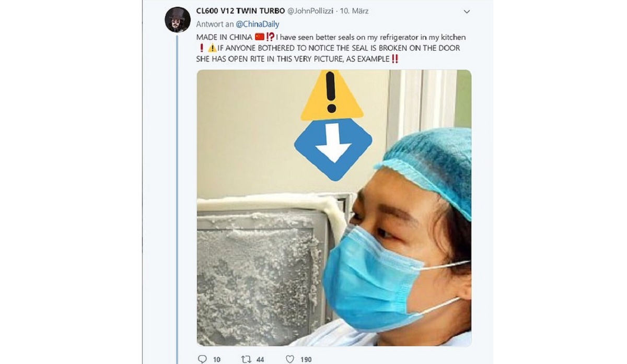Click the tweet text about the broken seal

click(x=329, y=48)
